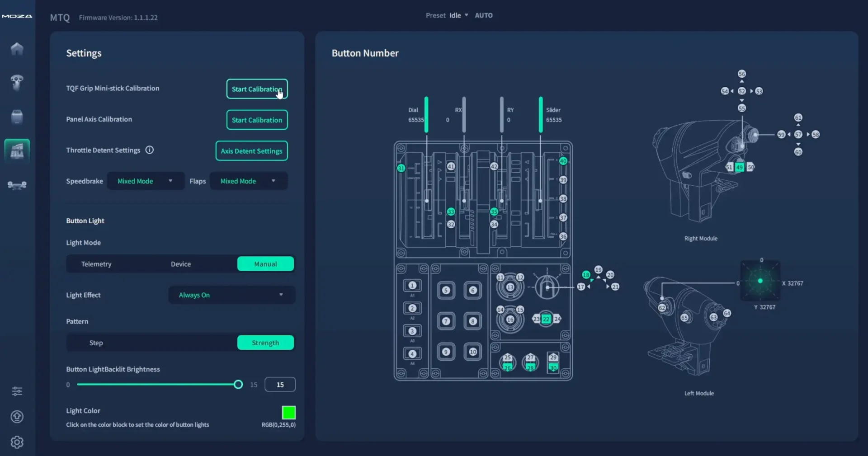Image resolution: width=868 pixels, height=456 pixels.
Task: Switch Light Mode to Device
Action: coord(181,264)
